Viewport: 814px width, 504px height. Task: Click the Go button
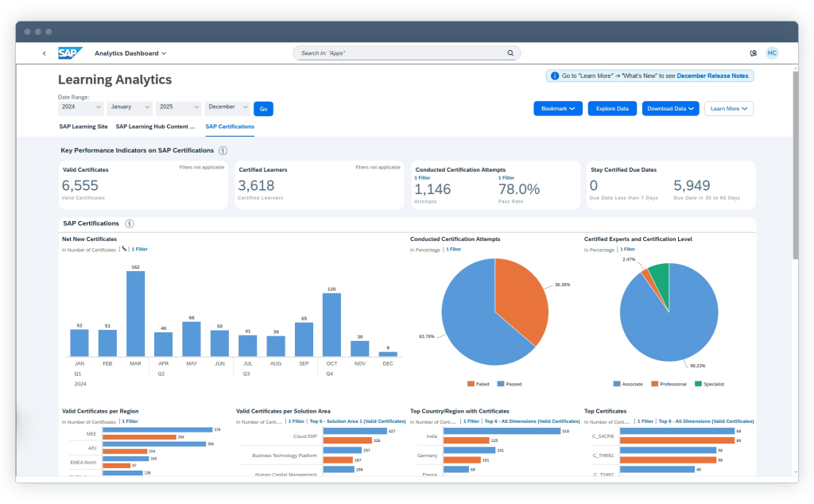point(263,109)
